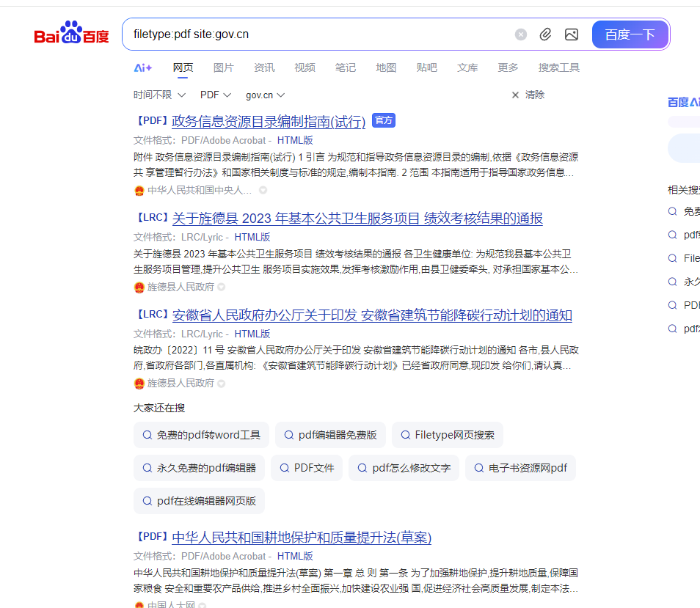
Task: Click verified badge beside 中华人民共和国中央人
Action: coord(263,191)
